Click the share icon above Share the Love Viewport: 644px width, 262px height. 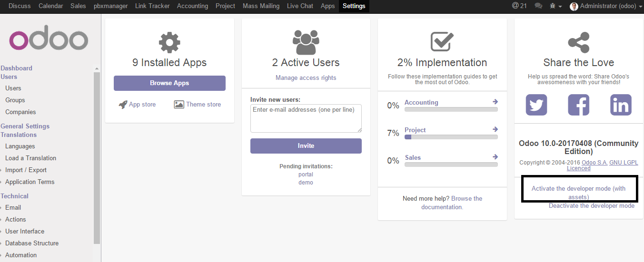(579, 43)
